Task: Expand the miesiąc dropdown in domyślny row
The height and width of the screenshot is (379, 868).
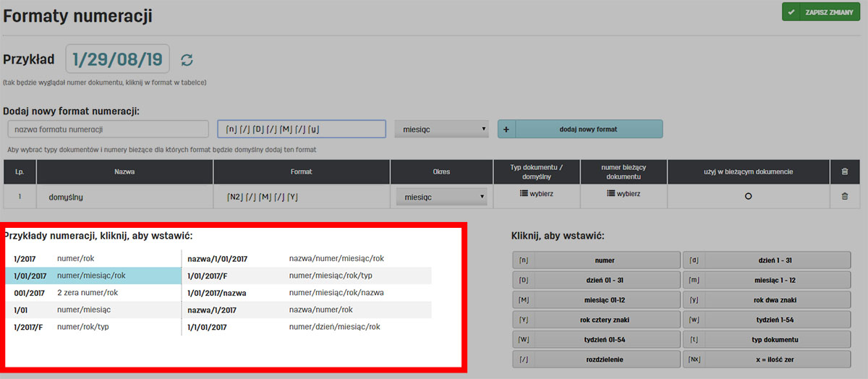Action: point(442,197)
